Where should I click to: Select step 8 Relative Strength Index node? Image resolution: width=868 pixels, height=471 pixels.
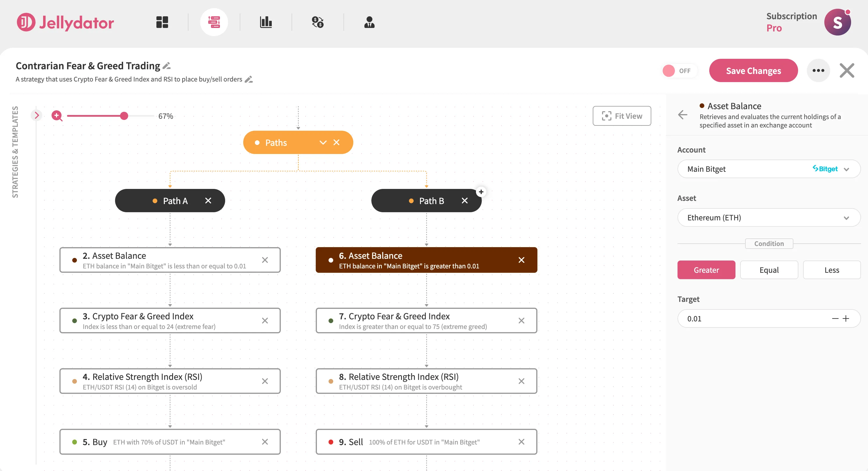[x=426, y=381]
